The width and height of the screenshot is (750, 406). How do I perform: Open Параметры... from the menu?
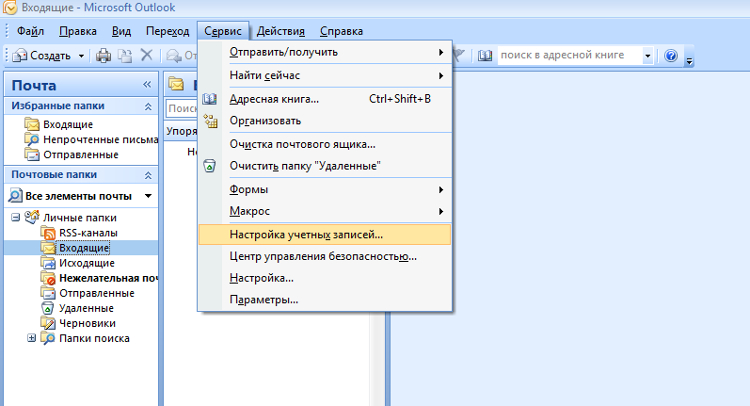325,300
